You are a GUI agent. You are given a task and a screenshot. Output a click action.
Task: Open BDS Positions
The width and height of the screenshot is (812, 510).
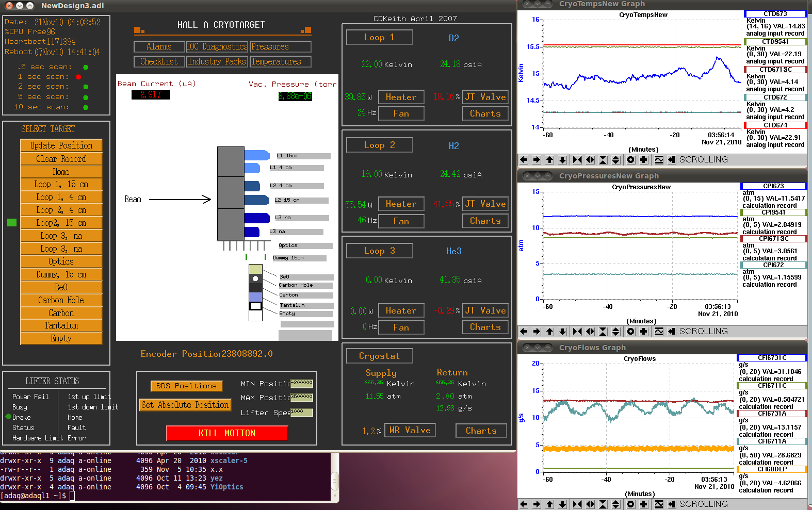(186, 386)
